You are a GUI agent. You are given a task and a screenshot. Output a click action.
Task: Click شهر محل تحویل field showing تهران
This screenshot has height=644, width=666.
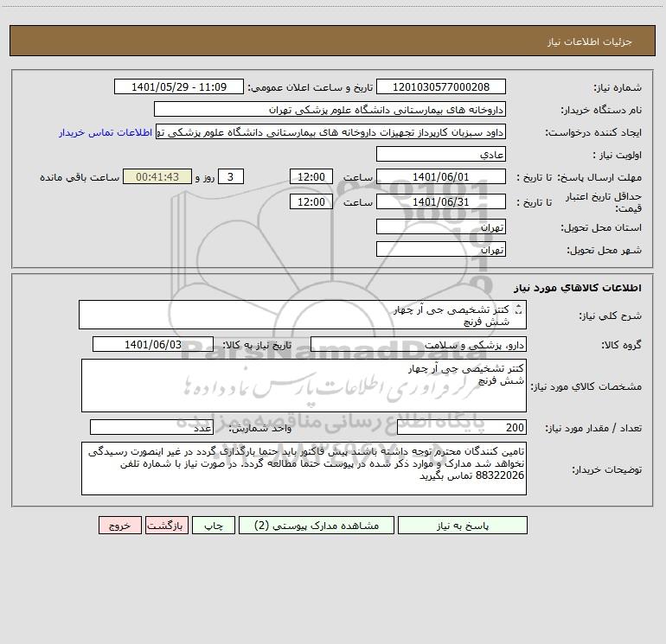coord(441,249)
